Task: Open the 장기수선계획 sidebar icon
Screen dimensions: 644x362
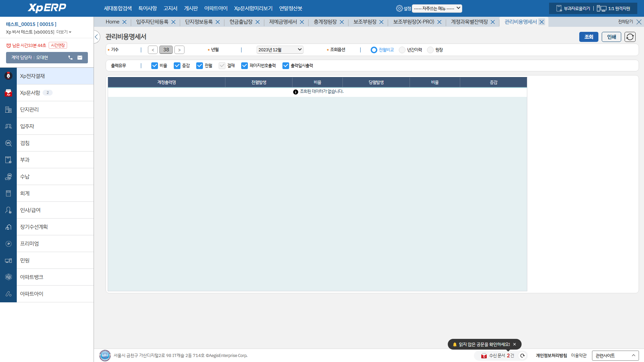Action: pos(8,227)
